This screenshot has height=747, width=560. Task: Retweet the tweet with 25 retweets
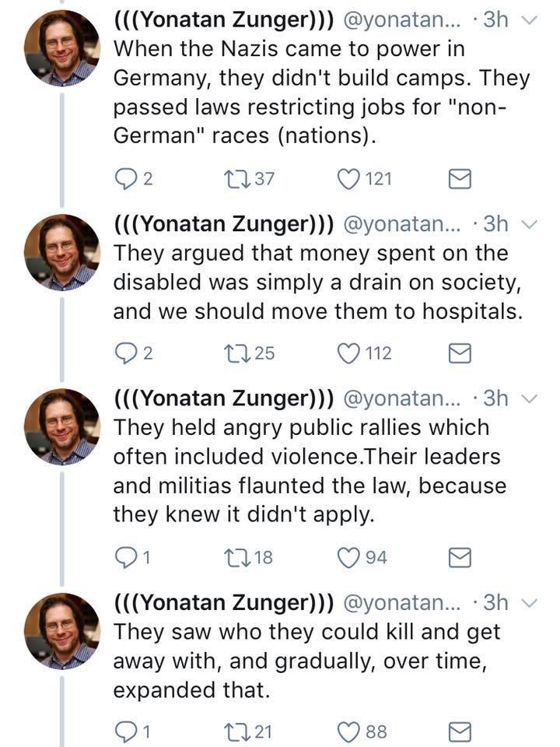click(230, 355)
